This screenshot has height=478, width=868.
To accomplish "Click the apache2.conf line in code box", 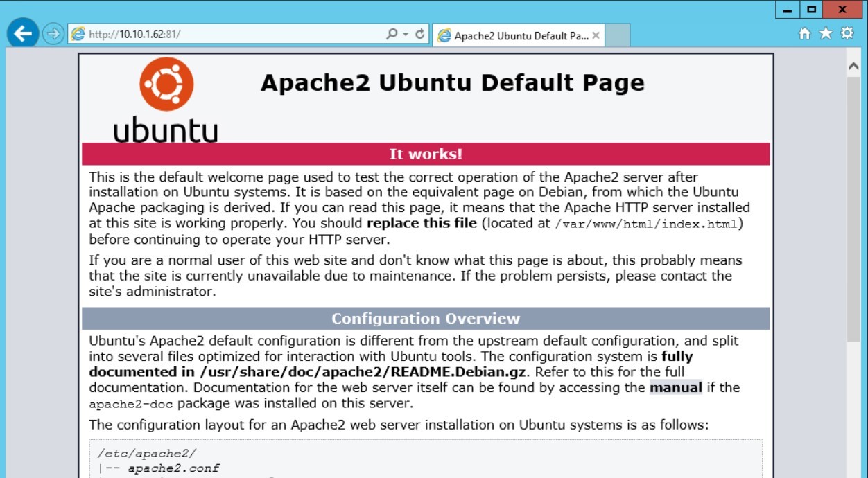I will coord(159,468).
